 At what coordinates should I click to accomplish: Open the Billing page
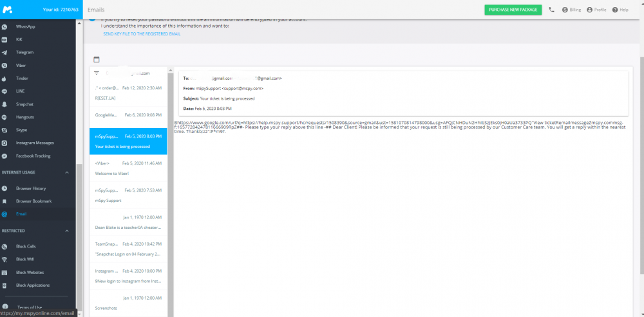pos(571,10)
